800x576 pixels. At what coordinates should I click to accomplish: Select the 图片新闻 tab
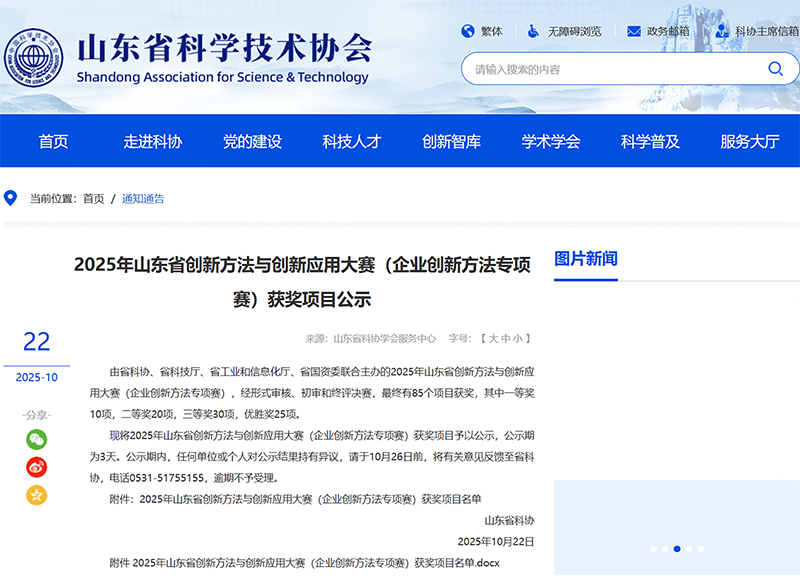(x=586, y=259)
